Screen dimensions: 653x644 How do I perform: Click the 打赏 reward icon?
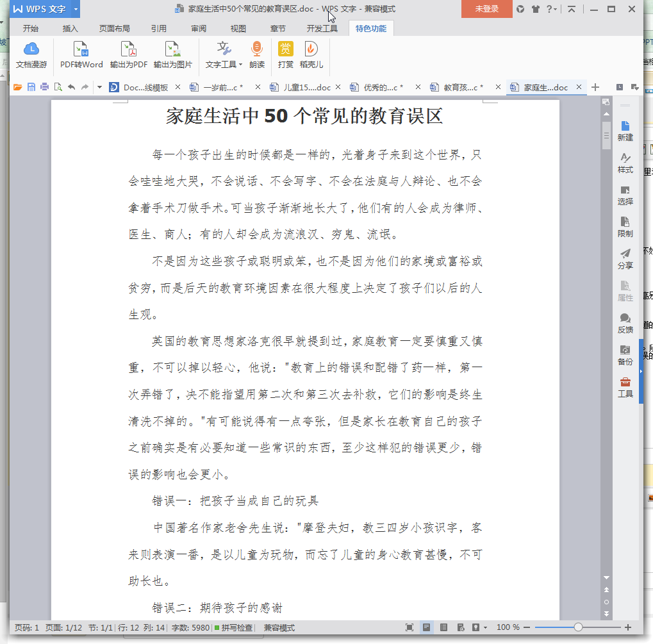[285, 55]
